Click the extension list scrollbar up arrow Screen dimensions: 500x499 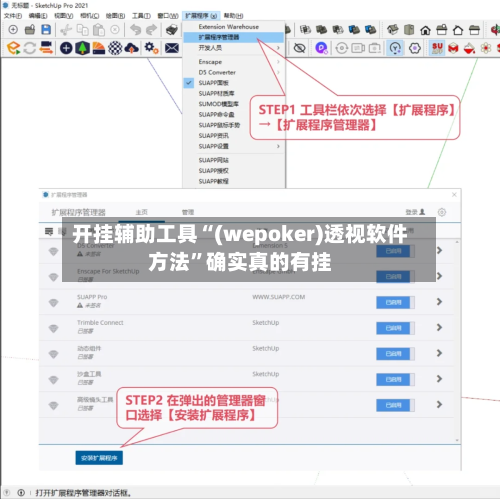457,242
